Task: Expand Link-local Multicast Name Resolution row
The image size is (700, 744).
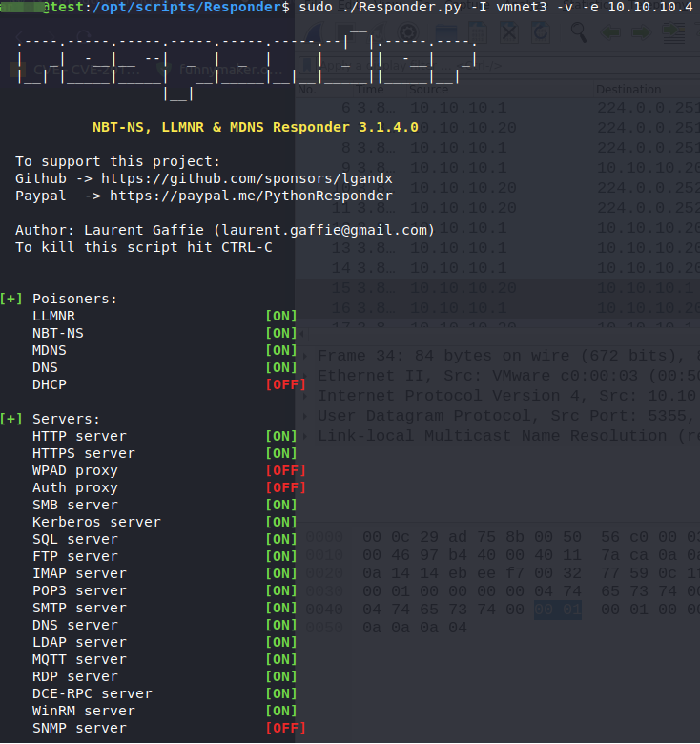Action: coord(304,436)
